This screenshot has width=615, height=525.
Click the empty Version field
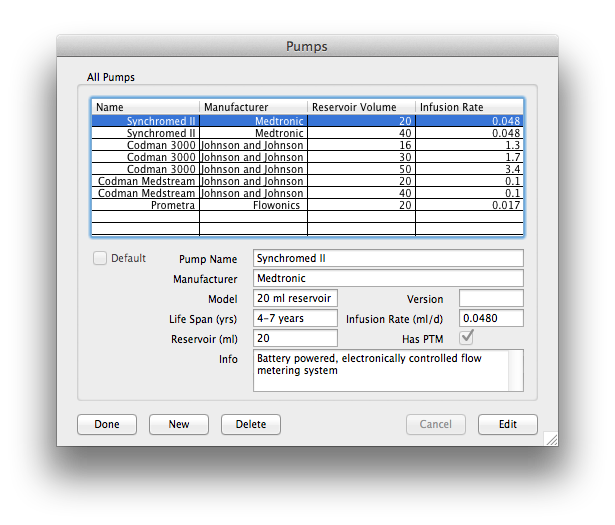pyautogui.click(x=490, y=298)
